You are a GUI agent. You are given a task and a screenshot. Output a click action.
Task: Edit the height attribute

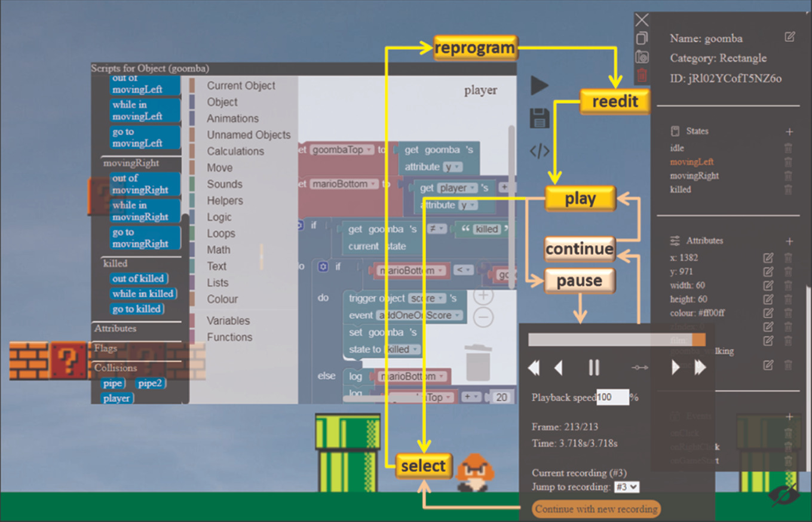pyautogui.click(x=768, y=299)
